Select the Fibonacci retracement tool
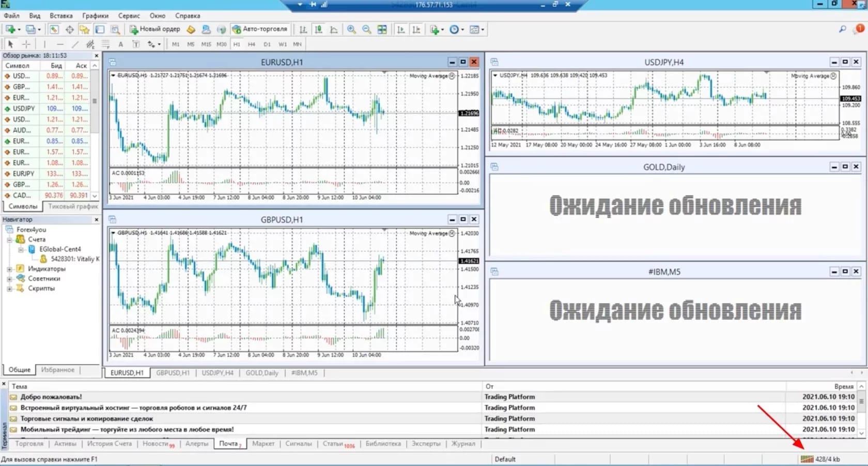 click(x=105, y=44)
